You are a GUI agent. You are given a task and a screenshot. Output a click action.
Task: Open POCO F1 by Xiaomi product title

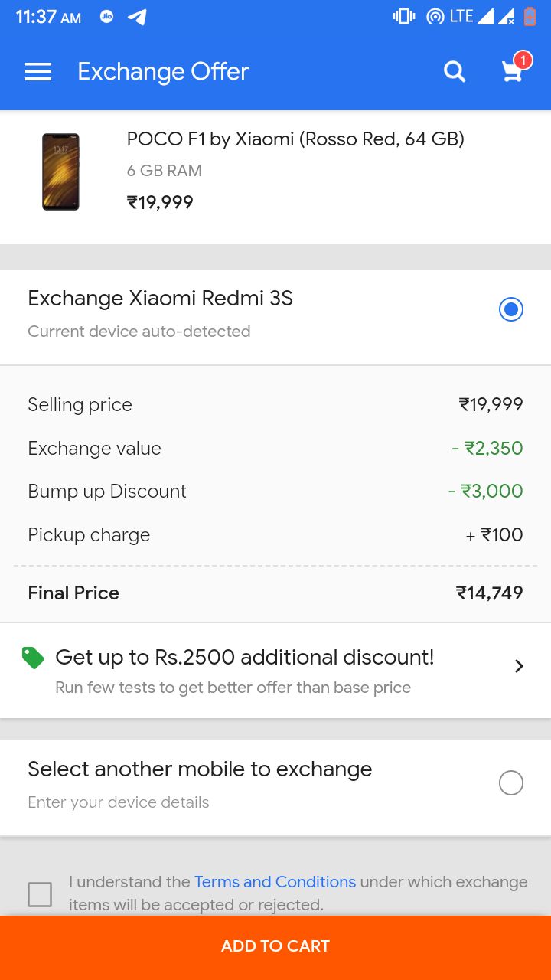[295, 139]
